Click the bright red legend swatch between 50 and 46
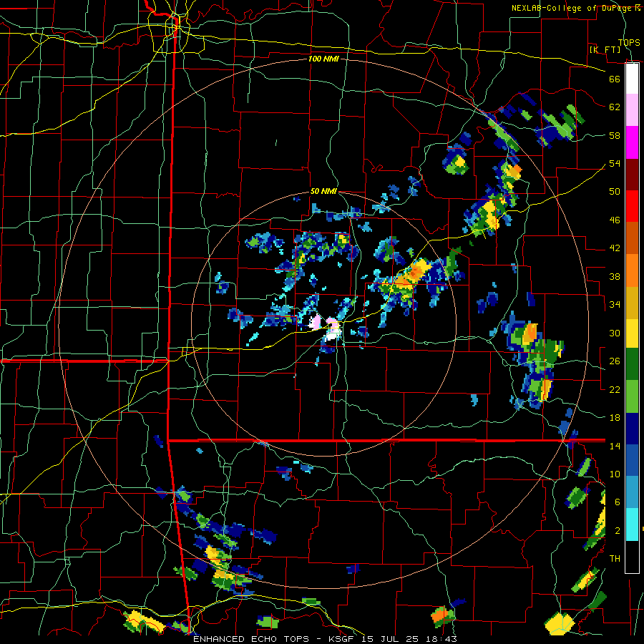This screenshot has height=644, width=644. pyautogui.click(x=632, y=206)
